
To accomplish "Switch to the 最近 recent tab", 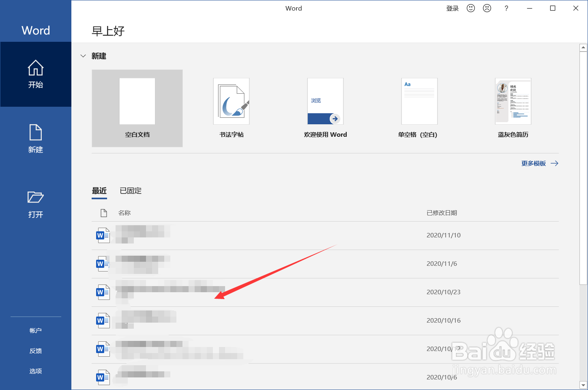I will (x=99, y=191).
